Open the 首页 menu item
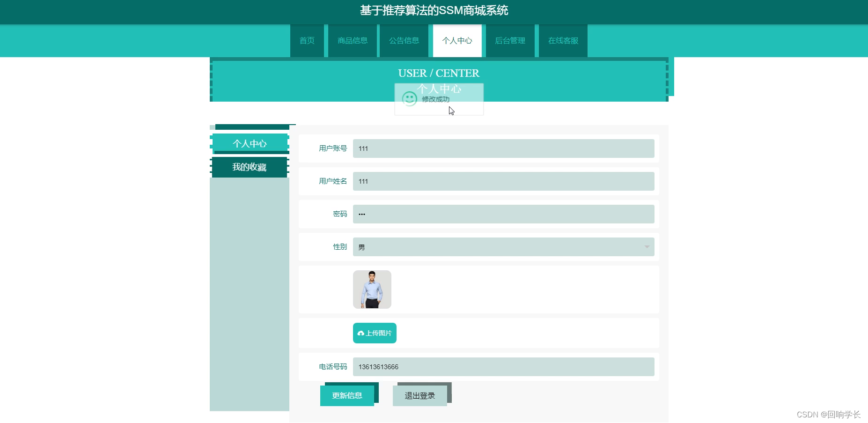Screen dimensions: 868x423 (307, 41)
